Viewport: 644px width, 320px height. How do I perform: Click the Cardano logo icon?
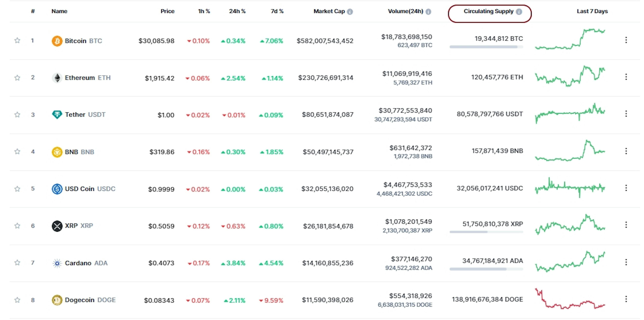[57, 263]
